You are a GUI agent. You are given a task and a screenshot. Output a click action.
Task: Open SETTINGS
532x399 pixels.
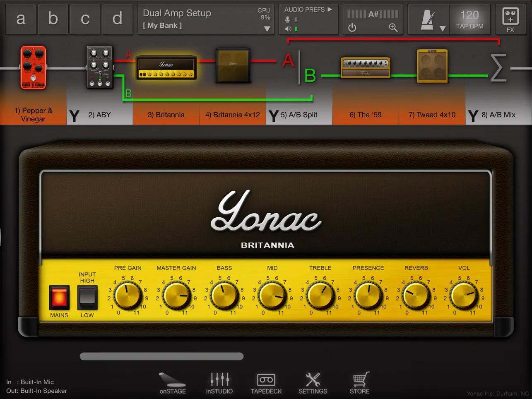313,383
